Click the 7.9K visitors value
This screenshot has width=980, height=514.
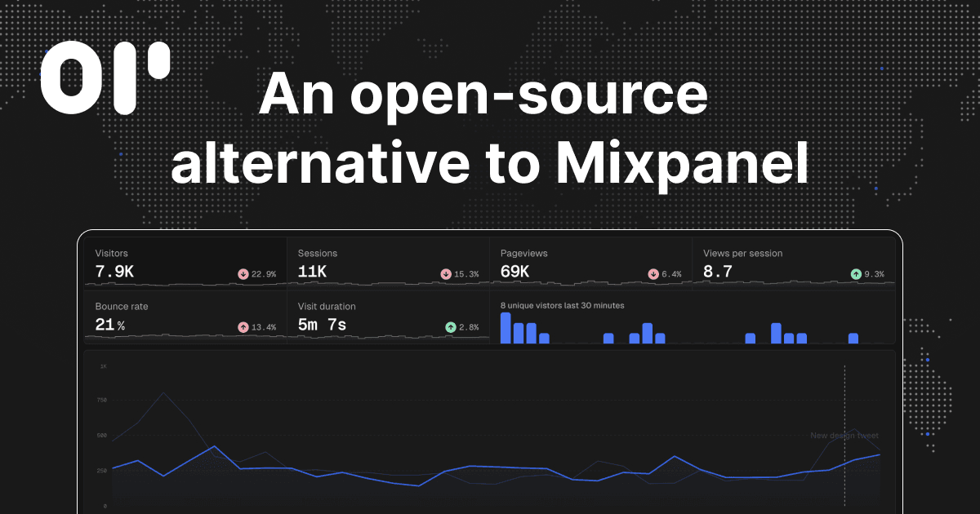[x=114, y=273]
